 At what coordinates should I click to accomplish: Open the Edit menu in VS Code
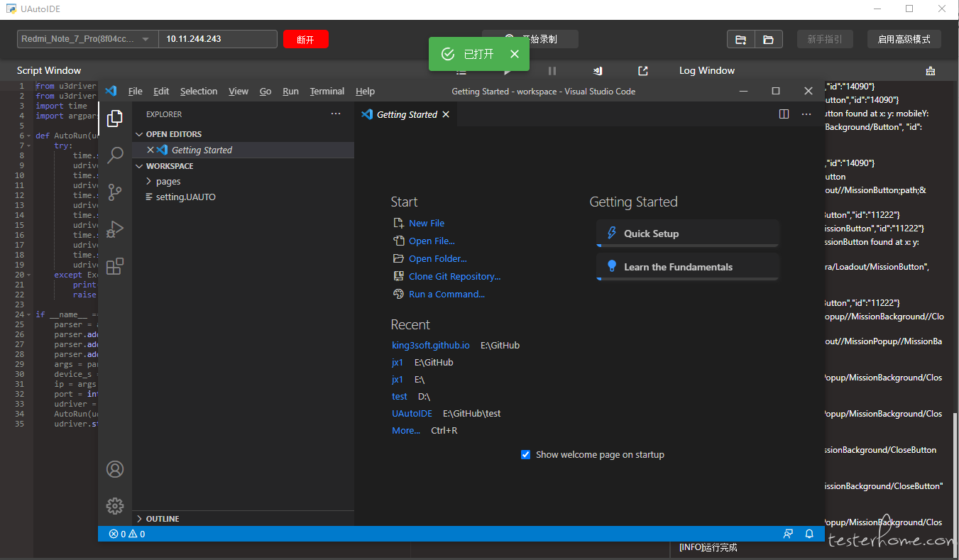click(x=161, y=91)
